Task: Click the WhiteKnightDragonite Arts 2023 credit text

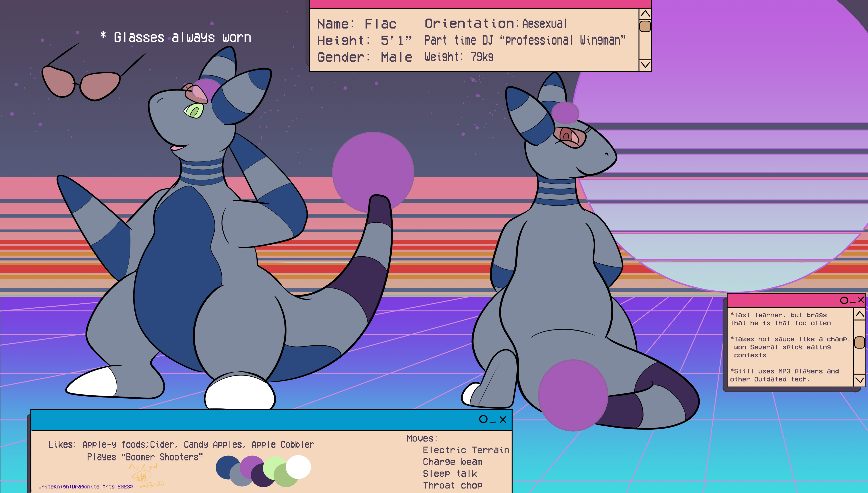Action: coord(85,486)
